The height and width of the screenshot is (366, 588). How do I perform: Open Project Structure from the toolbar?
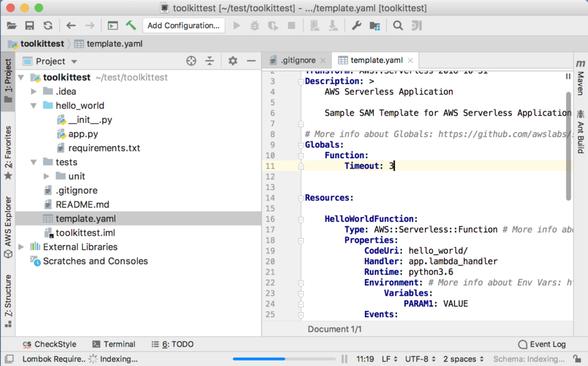coord(375,26)
